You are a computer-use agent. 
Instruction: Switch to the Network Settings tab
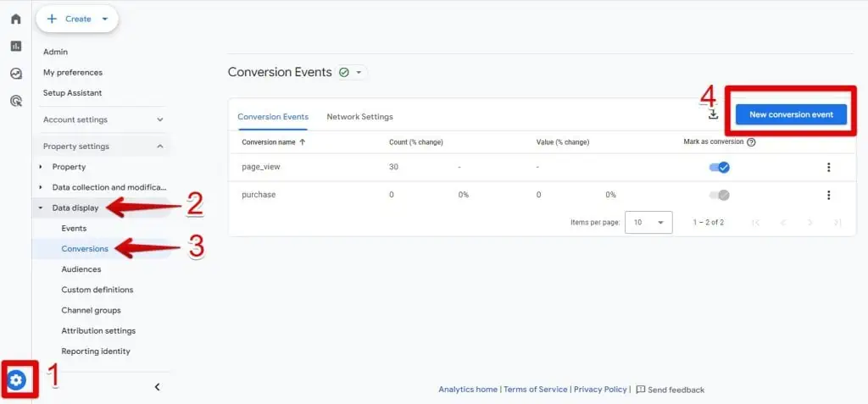click(359, 117)
